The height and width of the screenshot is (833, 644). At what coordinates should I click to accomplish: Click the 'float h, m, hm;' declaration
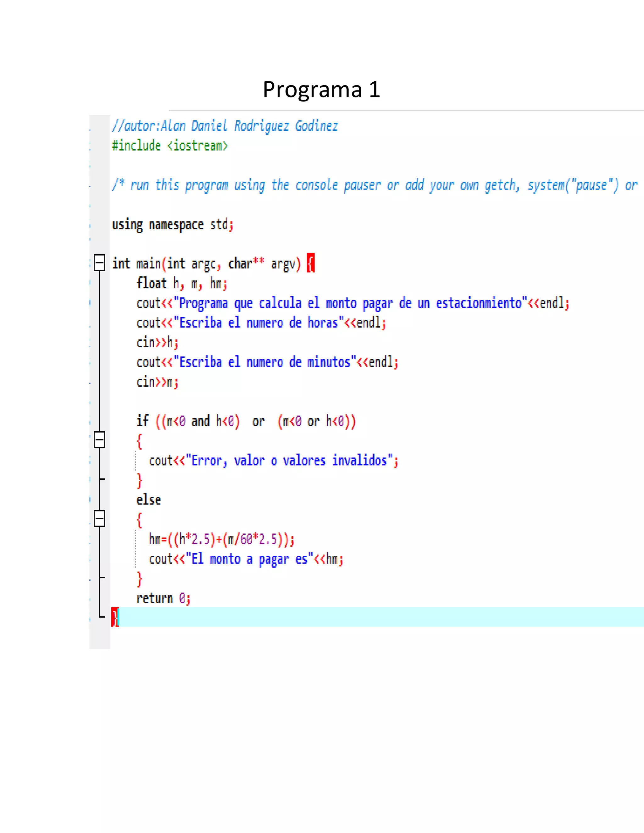pyautogui.click(x=182, y=284)
